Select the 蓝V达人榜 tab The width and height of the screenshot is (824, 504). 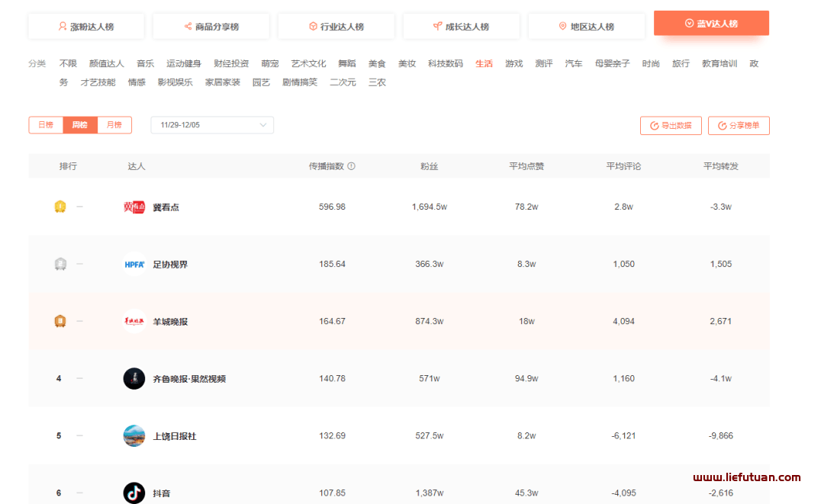click(712, 23)
